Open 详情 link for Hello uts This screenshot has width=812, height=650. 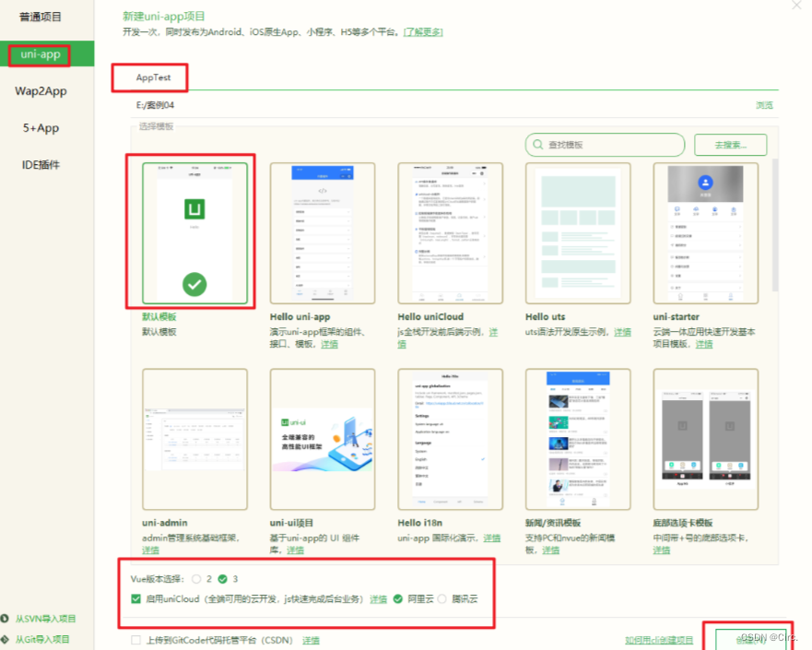click(622, 332)
